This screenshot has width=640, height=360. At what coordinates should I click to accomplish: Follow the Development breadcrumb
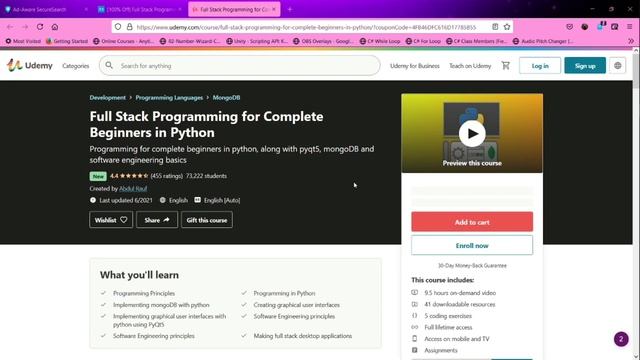point(108,98)
